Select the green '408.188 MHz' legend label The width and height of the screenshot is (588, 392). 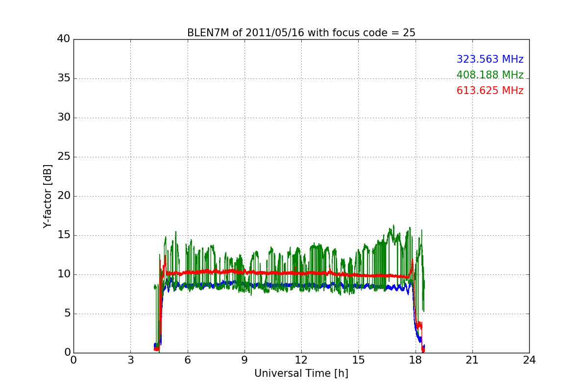[490, 75]
